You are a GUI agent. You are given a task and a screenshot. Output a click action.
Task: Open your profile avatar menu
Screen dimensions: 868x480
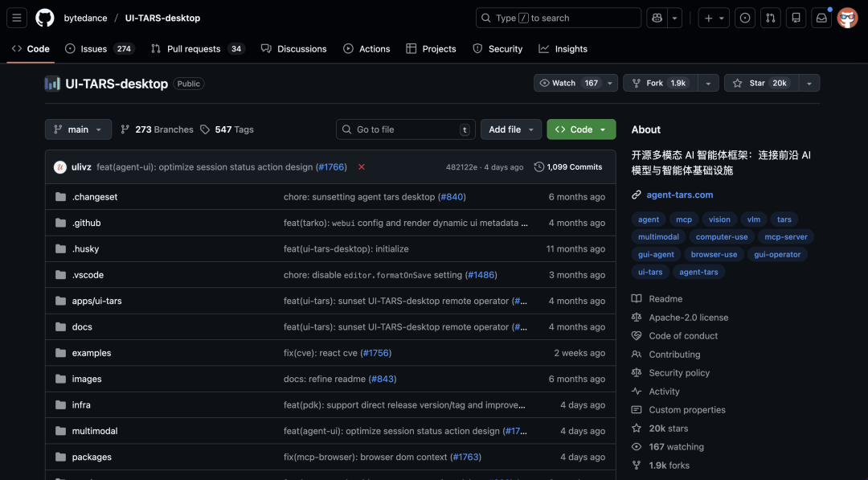click(848, 17)
